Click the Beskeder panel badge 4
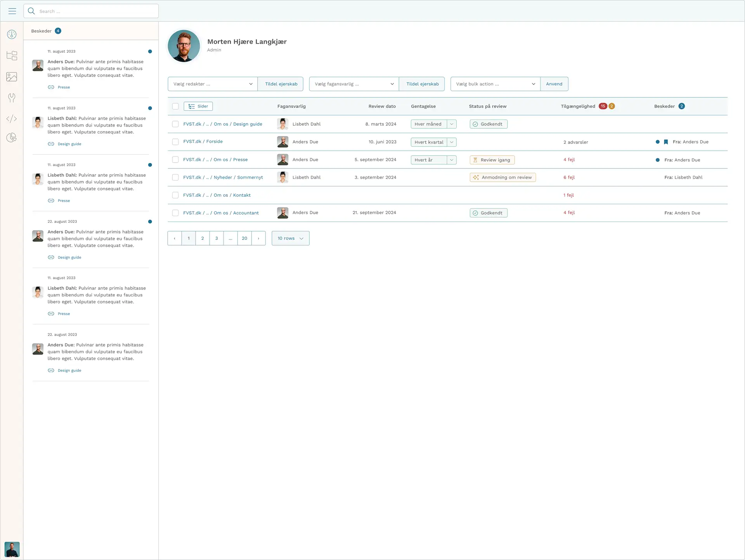Image resolution: width=745 pixels, height=560 pixels. (58, 31)
